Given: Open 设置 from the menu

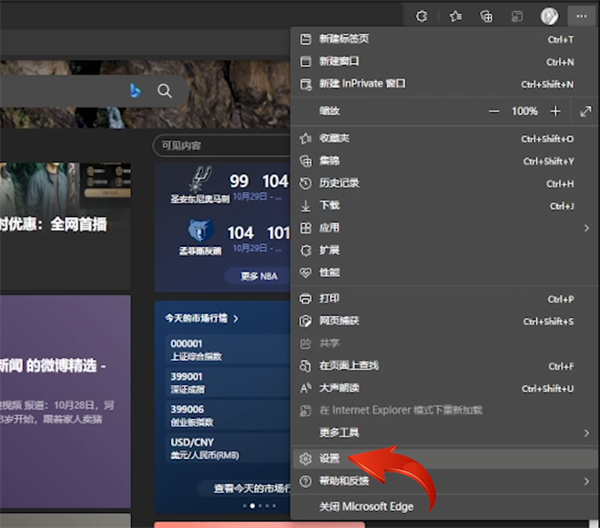Looking at the screenshot, I should tap(444, 458).
